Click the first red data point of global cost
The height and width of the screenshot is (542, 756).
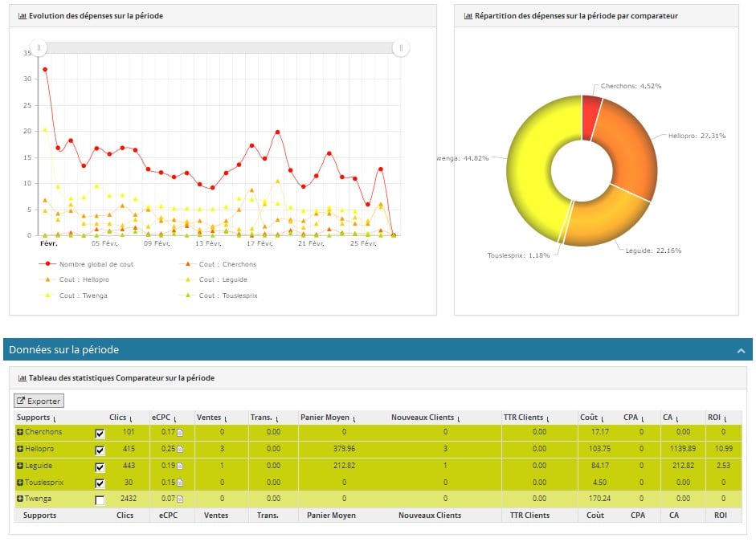pos(45,69)
